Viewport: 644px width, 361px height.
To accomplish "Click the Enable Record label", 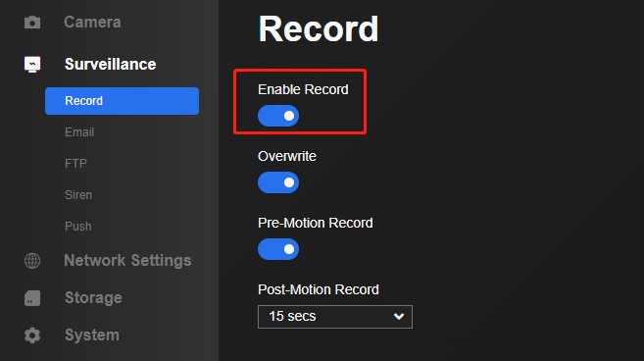I will click(x=303, y=89).
